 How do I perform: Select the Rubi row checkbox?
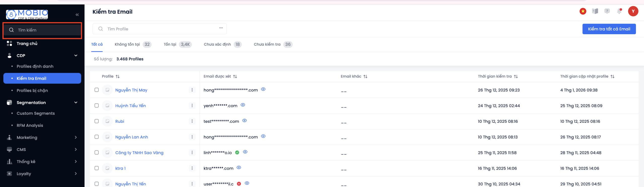97,121
